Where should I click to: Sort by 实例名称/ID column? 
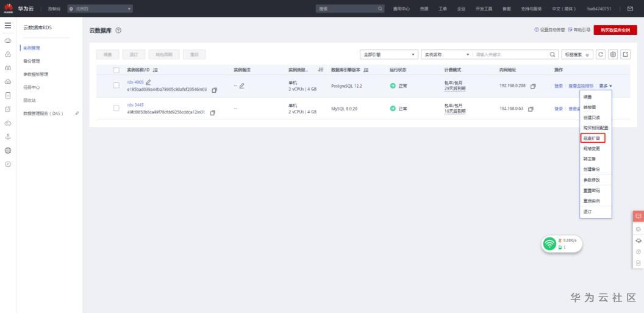tap(156, 70)
